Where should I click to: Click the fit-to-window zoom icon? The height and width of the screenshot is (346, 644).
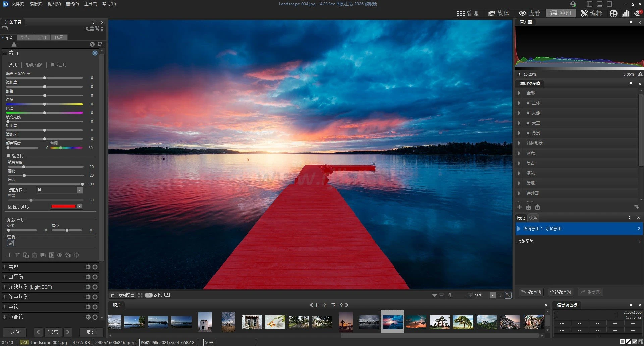pyautogui.click(x=508, y=295)
